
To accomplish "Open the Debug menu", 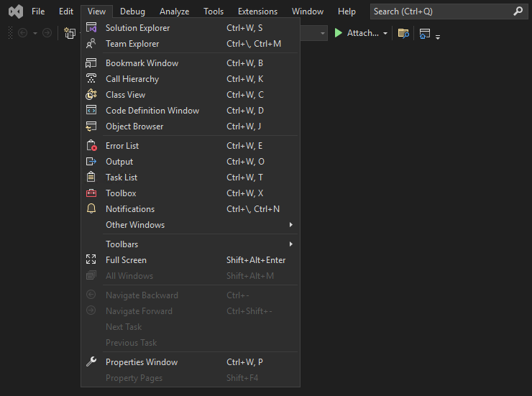I will pos(132,11).
